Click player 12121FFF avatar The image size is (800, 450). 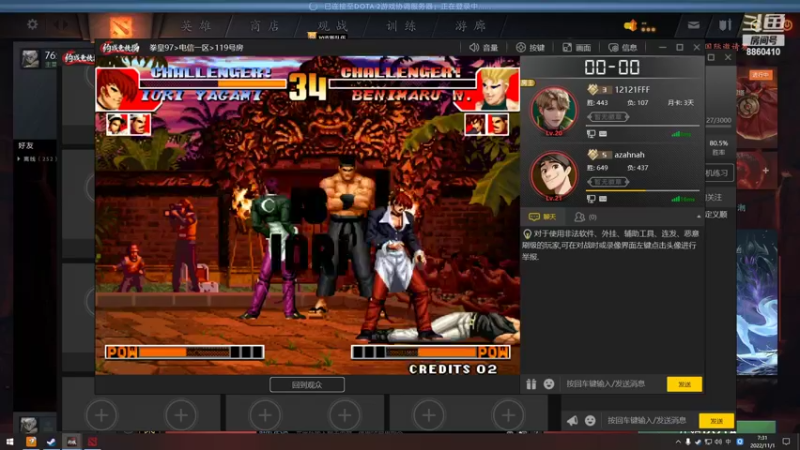[x=554, y=110]
